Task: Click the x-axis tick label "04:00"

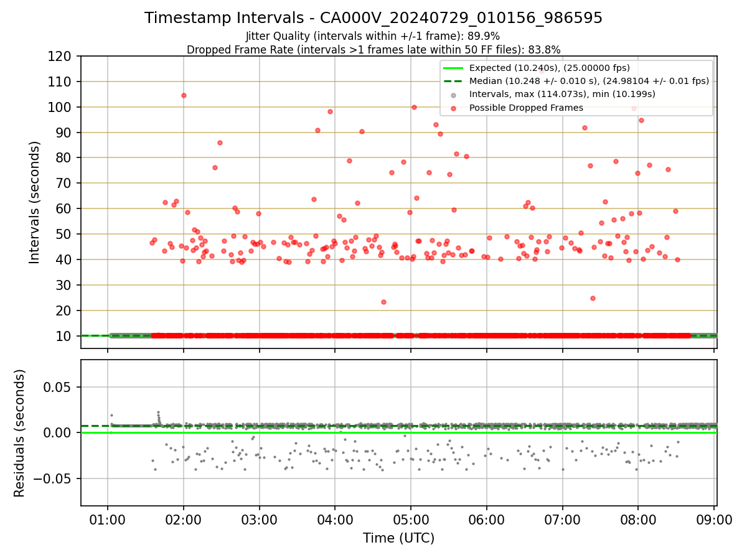Action: point(335,519)
